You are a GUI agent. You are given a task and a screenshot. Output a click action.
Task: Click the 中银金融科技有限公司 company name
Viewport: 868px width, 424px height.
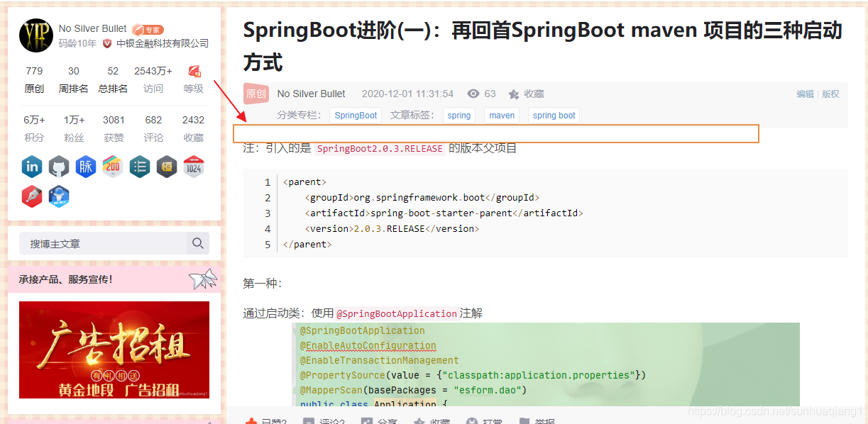coord(163,43)
